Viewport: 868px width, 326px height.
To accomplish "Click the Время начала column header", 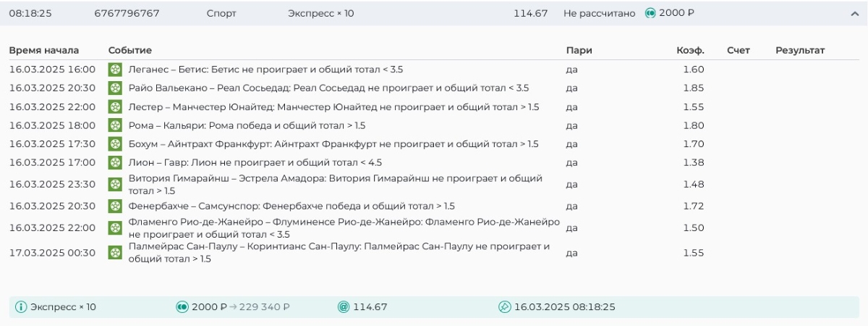I will click(44, 51).
